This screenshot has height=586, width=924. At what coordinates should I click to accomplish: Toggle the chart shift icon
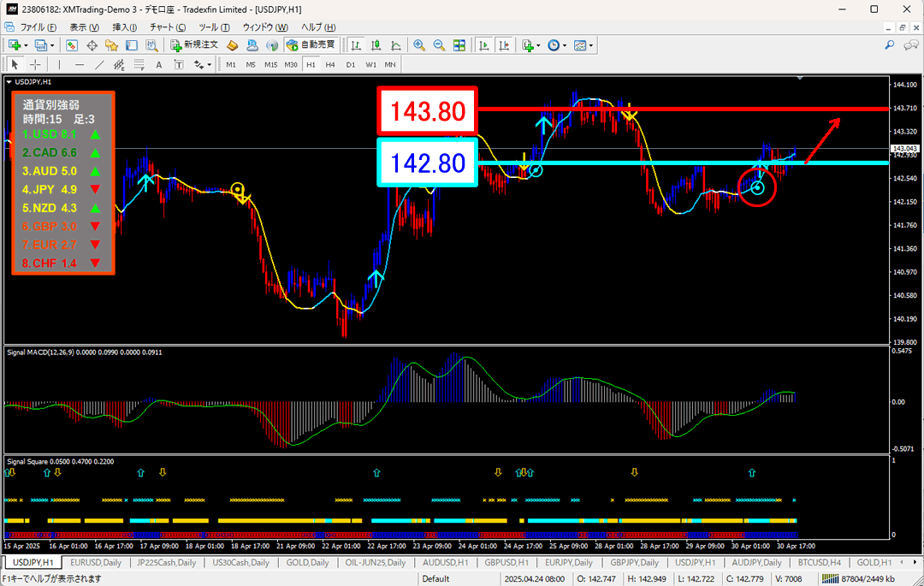504,44
